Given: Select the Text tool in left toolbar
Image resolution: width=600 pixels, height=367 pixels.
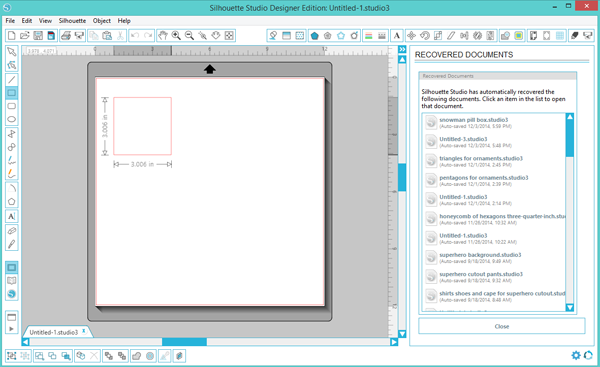Looking at the screenshot, I should 11,216.
